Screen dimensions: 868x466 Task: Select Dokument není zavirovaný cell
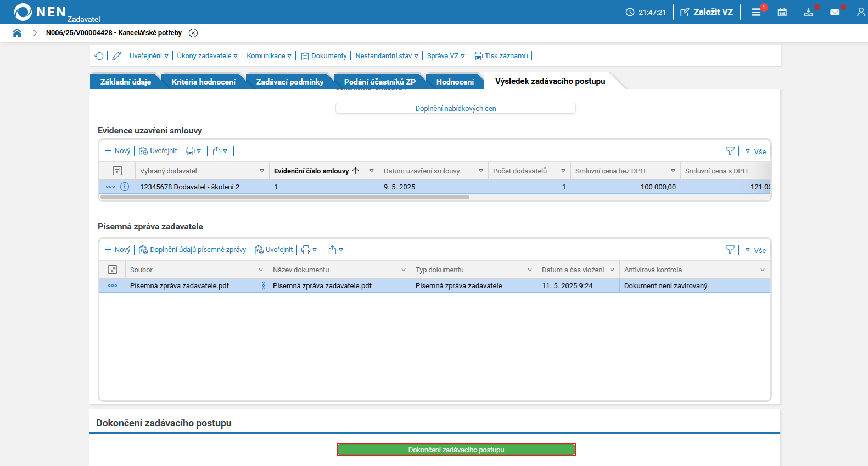tap(695, 285)
